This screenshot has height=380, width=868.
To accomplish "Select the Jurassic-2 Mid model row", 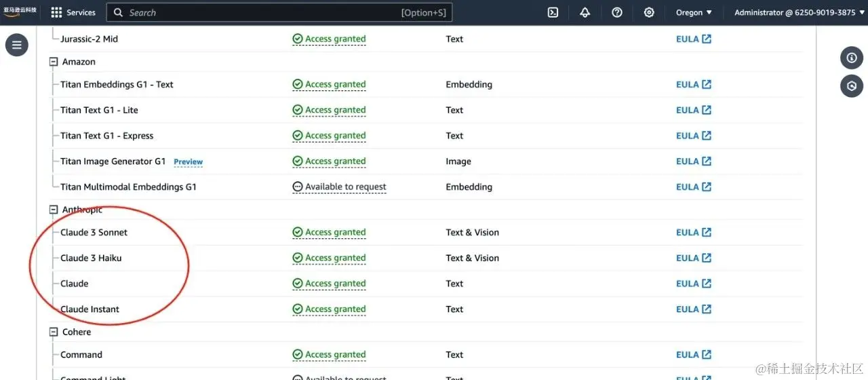I will pos(427,39).
